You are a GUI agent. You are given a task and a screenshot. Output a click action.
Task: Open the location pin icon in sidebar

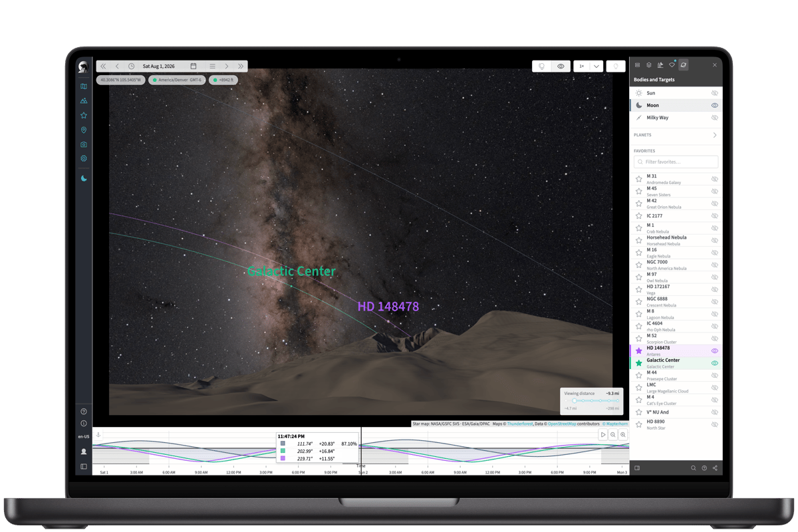(x=84, y=130)
